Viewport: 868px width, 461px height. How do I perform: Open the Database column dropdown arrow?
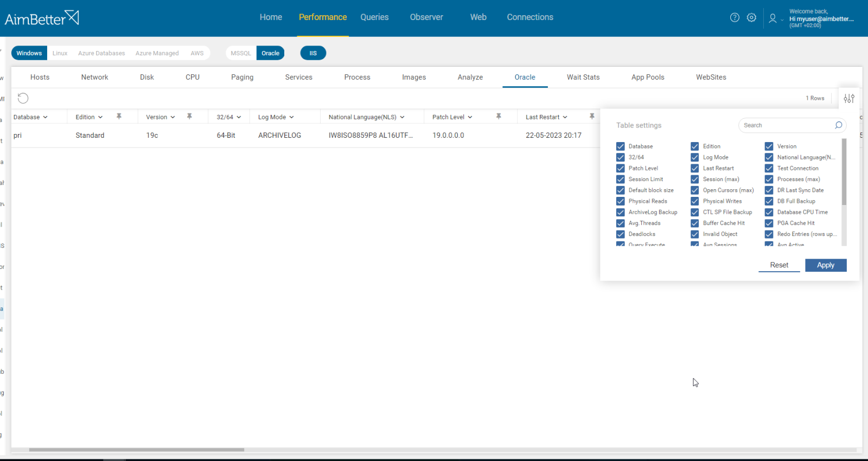(x=45, y=117)
